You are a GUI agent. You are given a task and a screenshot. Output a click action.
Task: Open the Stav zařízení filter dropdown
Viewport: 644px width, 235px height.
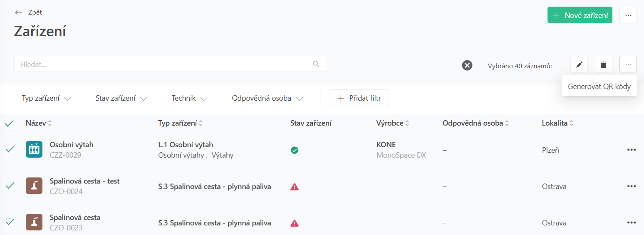[x=121, y=99]
